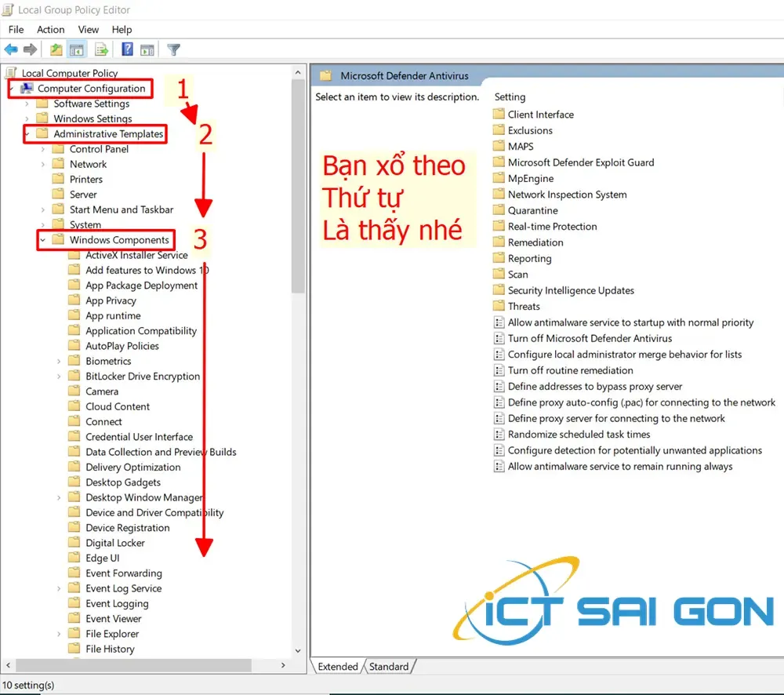Click the horizontal scrollbar right arrow

pyautogui.click(x=282, y=665)
